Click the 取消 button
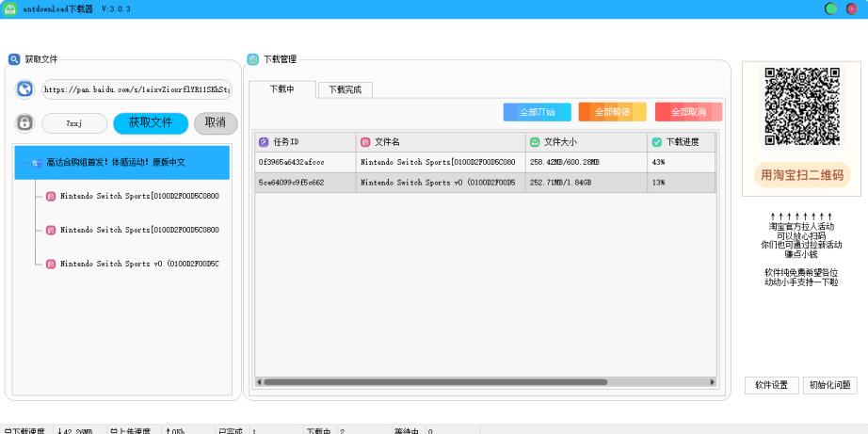Screen dimensions: 868x434 [216, 123]
